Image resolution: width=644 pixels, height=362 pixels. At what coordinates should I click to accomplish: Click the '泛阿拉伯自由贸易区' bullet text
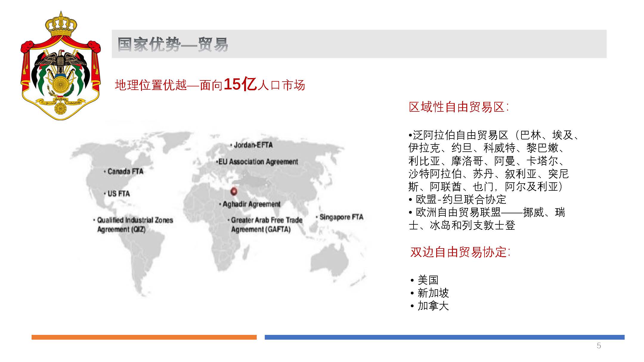point(494,161)
